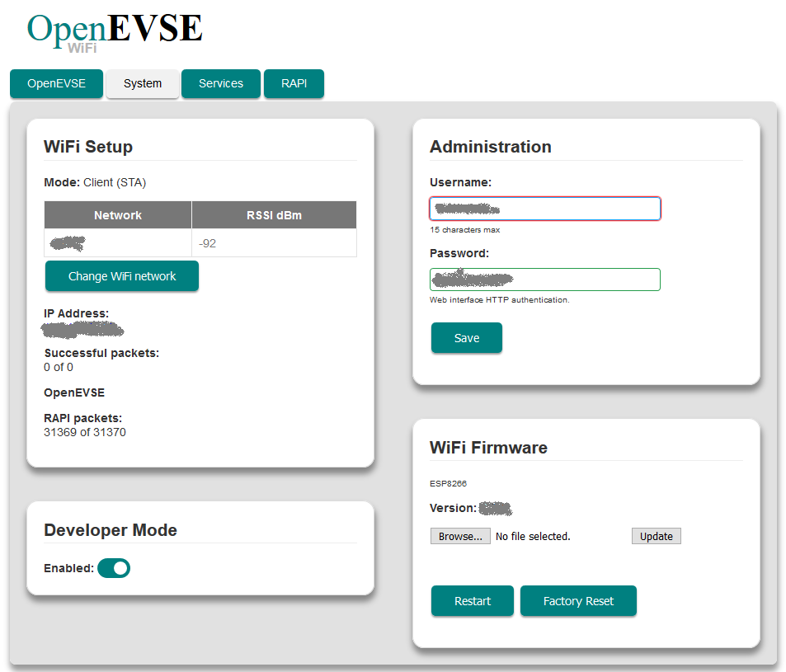
Task: Click the firmware Update button
Action: coord(657,536)
